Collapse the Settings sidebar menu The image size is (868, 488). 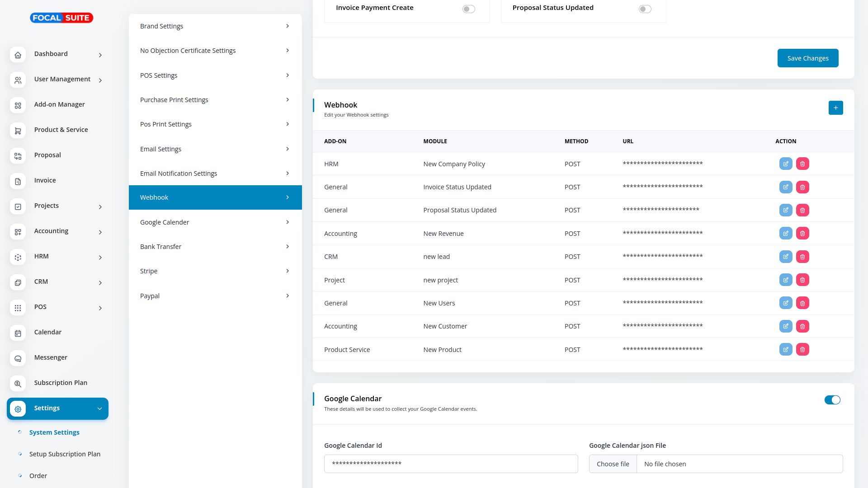tap(99, 409)
